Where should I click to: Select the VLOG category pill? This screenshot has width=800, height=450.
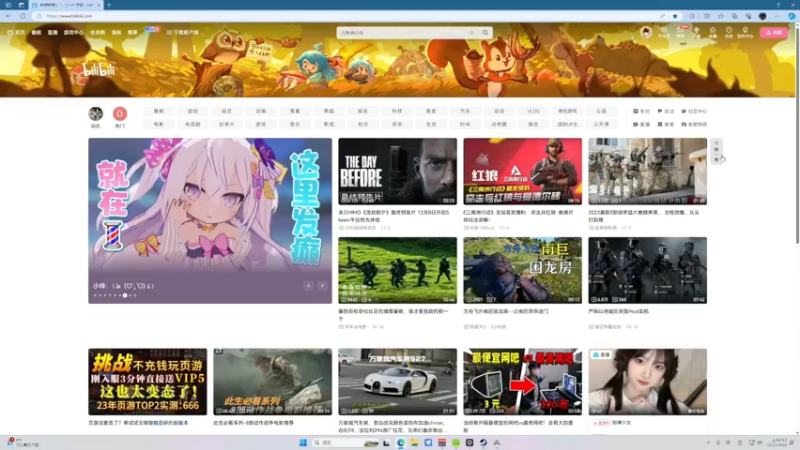tap(533, 111)
